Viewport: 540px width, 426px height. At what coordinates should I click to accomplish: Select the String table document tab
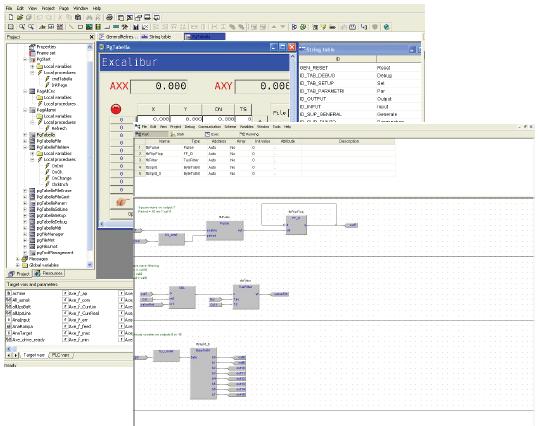156,37
